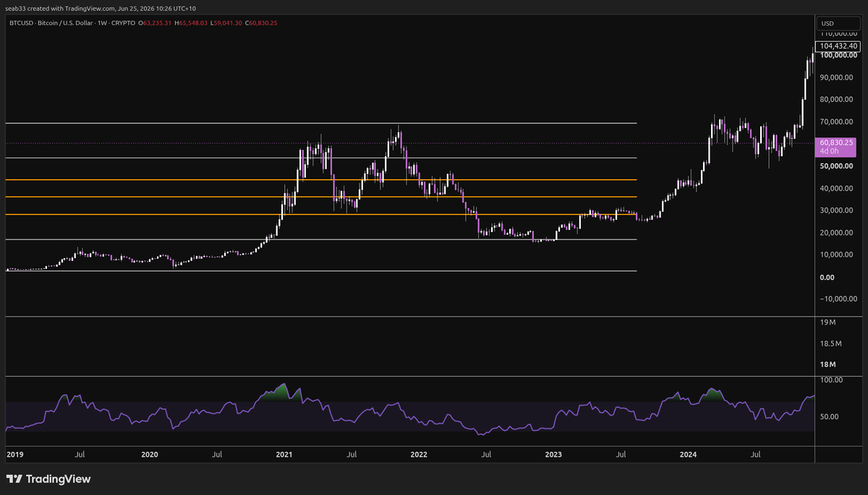Click the RSI 100.00 axis label
This screenshot has width=868, height=495.
[830, 379]
